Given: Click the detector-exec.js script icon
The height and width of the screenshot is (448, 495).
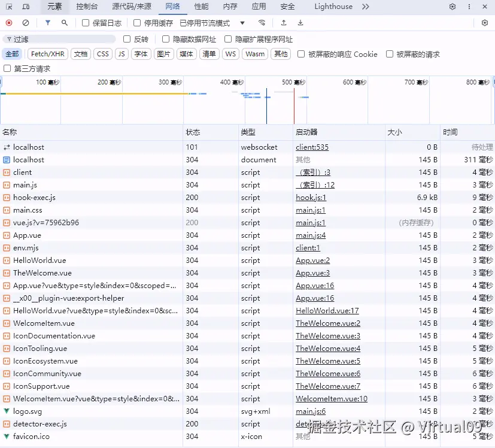Looking at the screenshot, I should [x=7, y=424].
